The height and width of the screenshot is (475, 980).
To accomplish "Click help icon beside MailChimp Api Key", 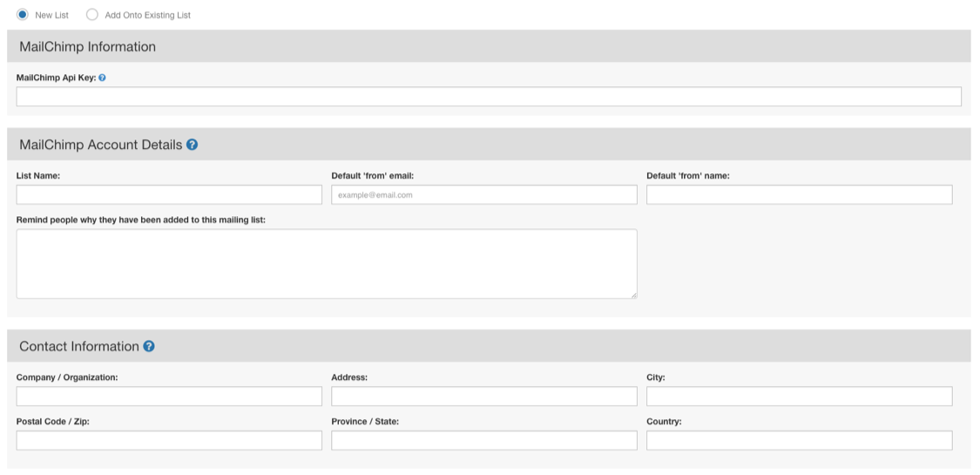I will pos(102,78).
